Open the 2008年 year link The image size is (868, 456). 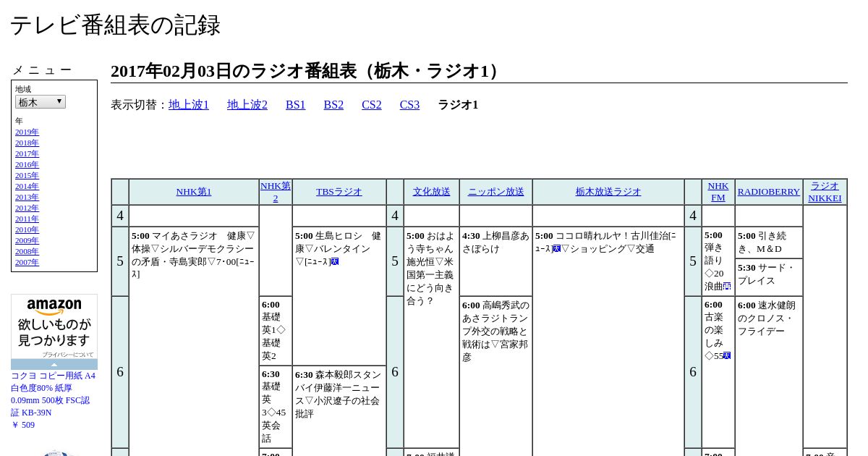click(x=27, y=251)
